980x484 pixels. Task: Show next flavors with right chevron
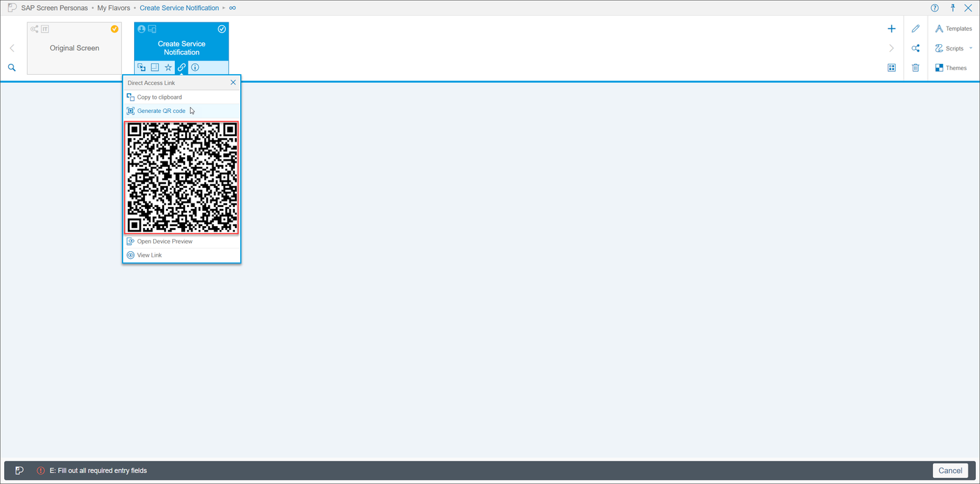point(892,48)
